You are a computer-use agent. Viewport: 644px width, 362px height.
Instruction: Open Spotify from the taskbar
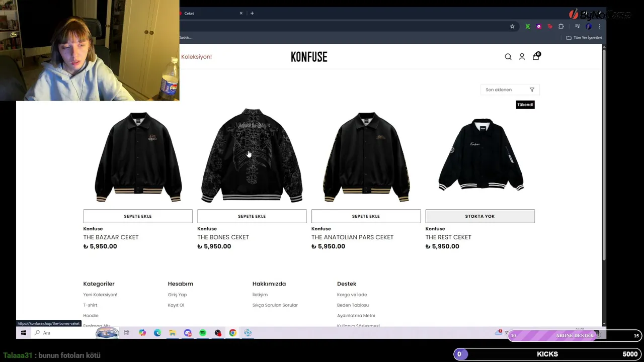(x=203, y=333)
